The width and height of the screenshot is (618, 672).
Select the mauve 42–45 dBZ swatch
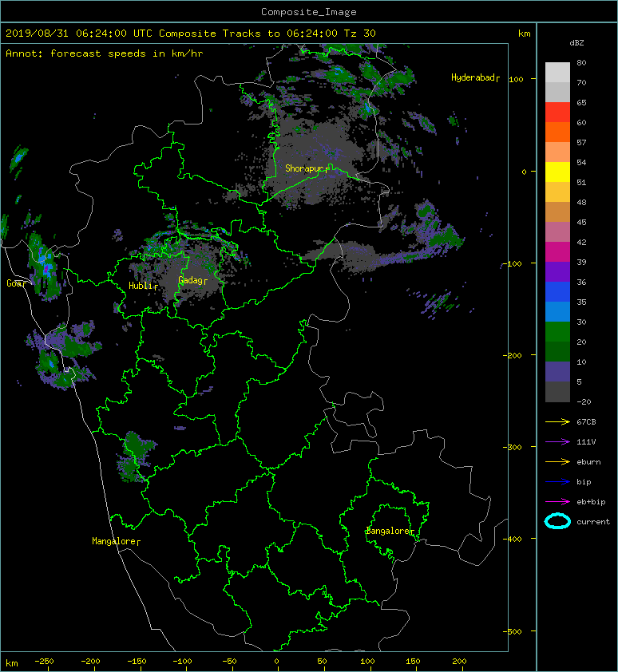[557, 231]
